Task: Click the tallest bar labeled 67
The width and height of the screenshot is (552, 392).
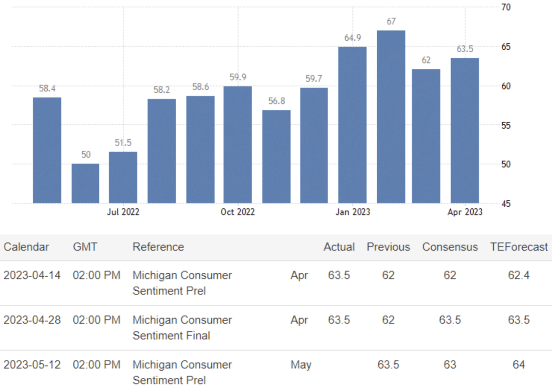Action: pos(391,117)
